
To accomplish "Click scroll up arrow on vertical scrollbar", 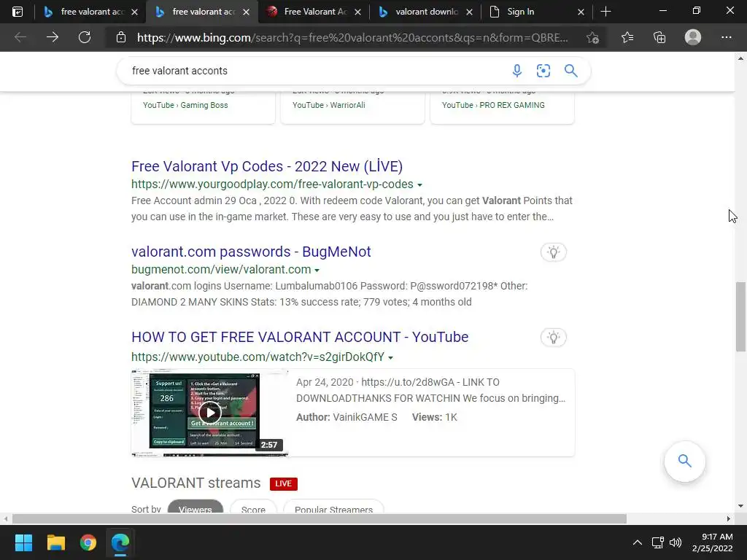I will (x=740, y=58).
